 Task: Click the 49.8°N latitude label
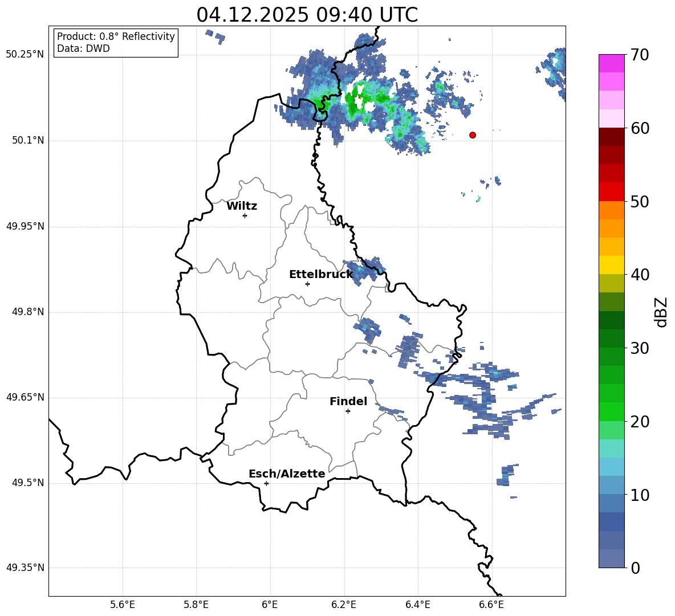(28, 312)
